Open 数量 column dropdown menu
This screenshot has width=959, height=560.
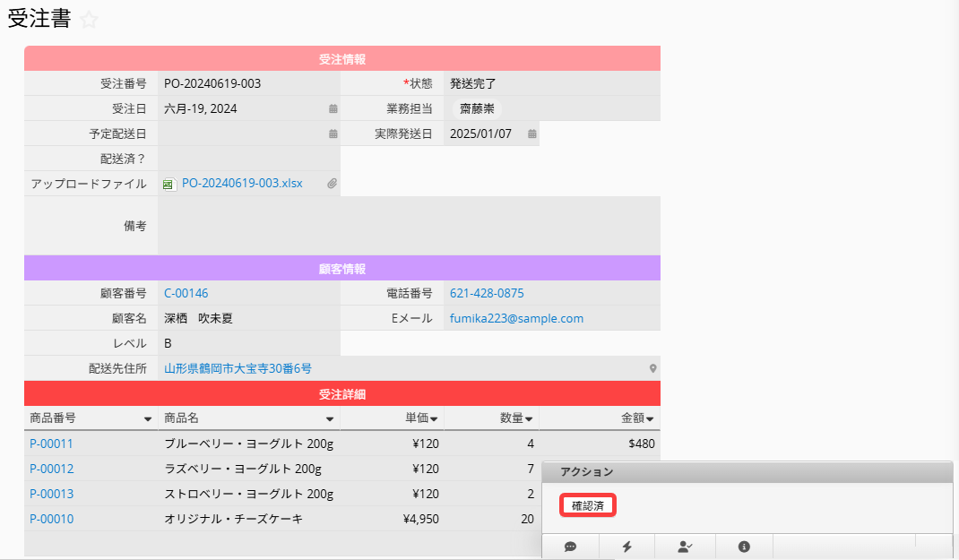click(529, 419)
